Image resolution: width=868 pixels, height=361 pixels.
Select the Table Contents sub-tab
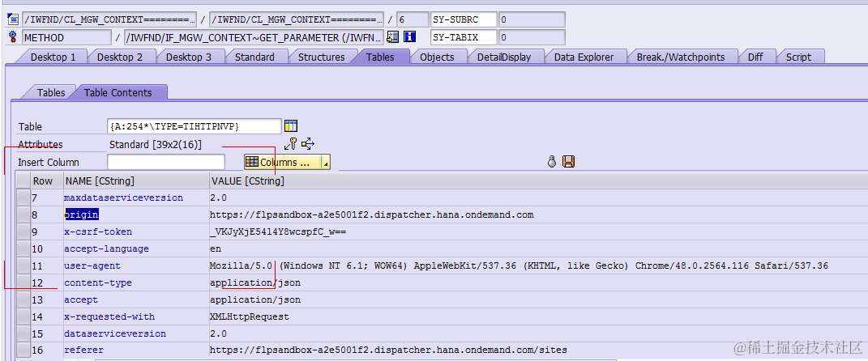[x=118, y=93]
